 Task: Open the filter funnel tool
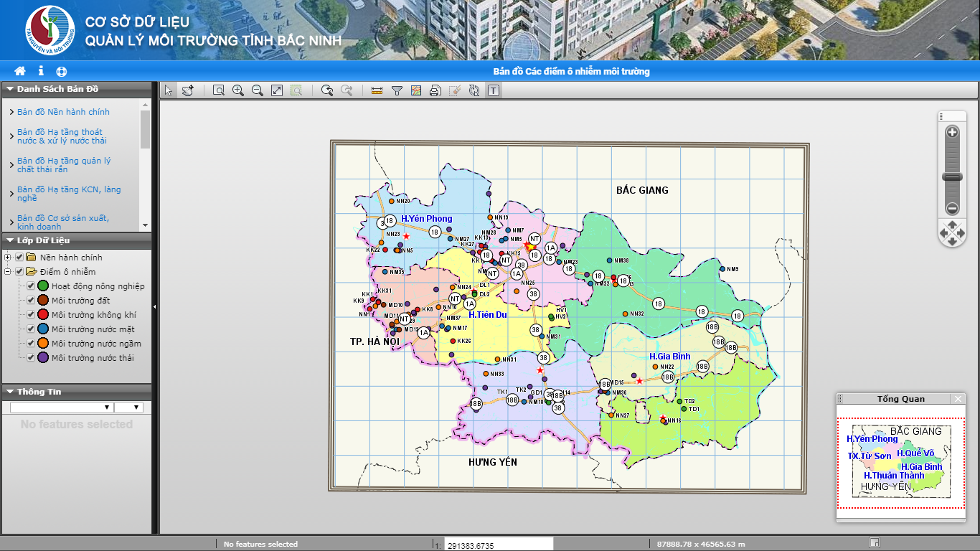pyautogui.click(x=397, y=90)
